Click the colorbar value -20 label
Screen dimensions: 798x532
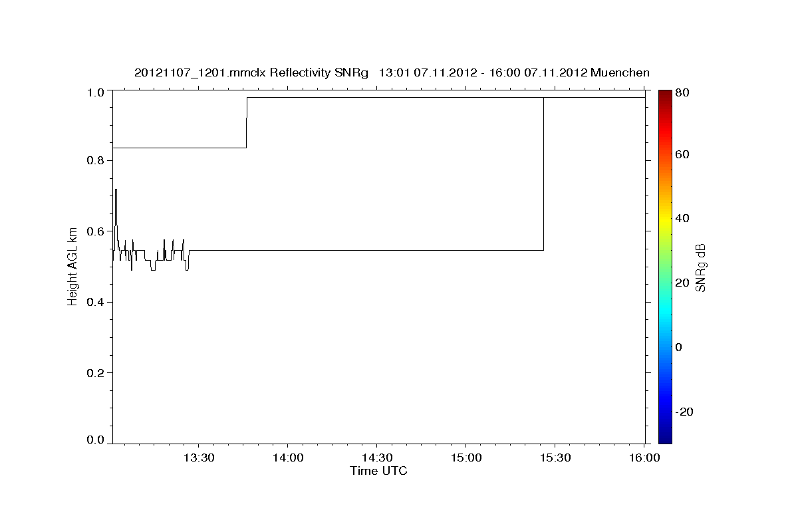tap(684, 412)
